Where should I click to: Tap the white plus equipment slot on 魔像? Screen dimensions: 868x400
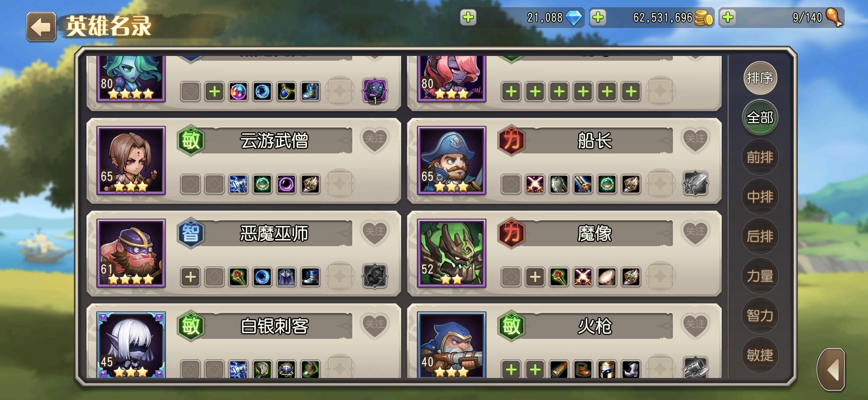click(535, 277)
